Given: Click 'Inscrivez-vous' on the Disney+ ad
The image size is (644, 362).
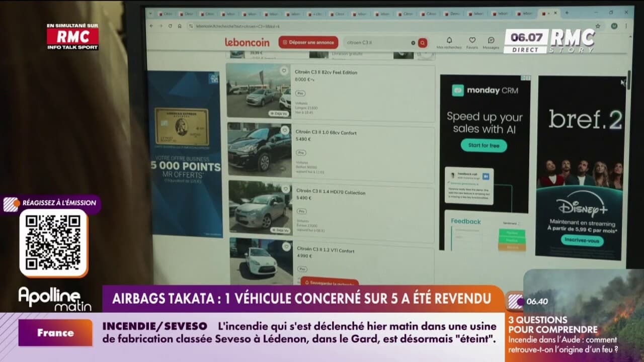Looking at the screenshot, I should (x=582, y=240).
